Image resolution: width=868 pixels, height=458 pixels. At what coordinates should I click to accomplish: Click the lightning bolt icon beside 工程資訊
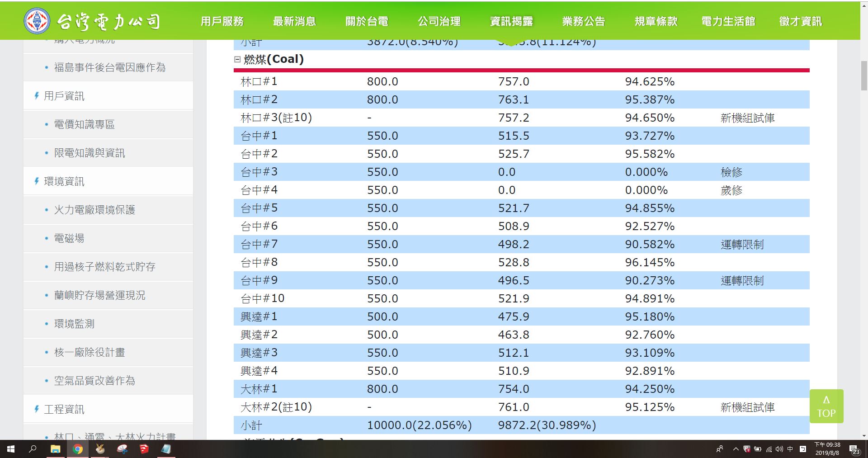37,409
